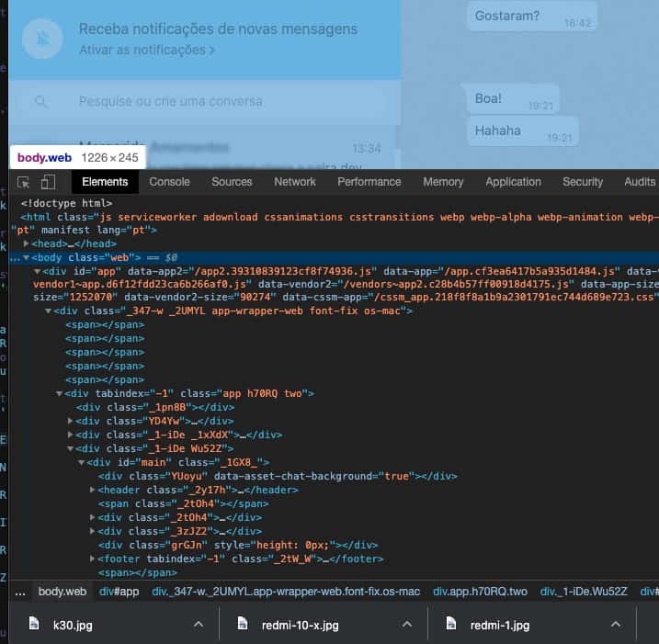Screen dimensions: 659x644
Task: Collapse the div id main node
Action: tap(81, 462)
